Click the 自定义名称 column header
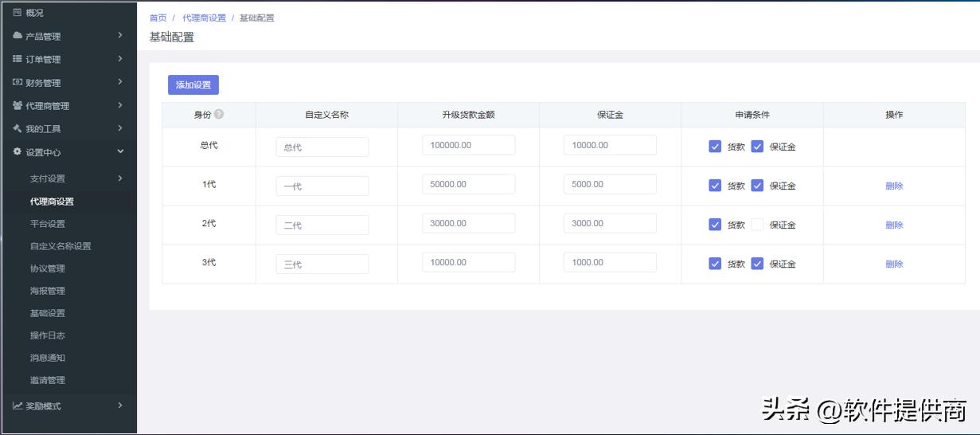Viewport: 980px width, 435px height. pyautogui.click(x=326, y=115)
